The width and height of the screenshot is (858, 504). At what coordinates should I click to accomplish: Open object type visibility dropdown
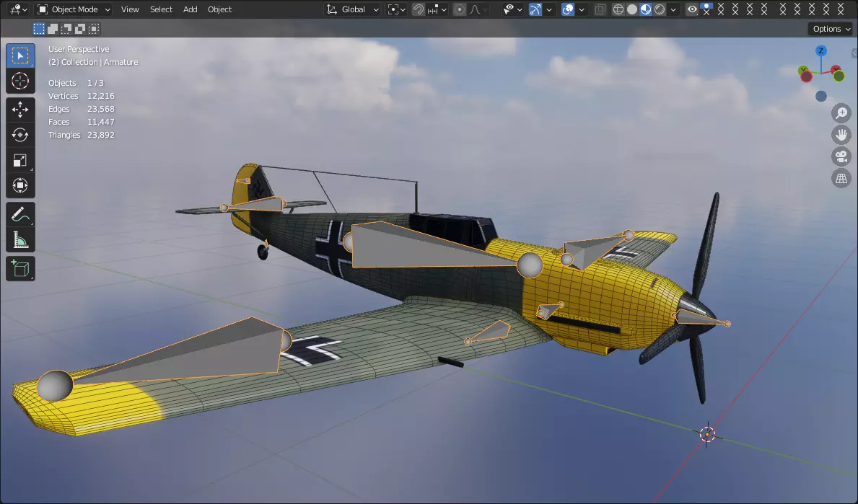click(x=513, y=9)
